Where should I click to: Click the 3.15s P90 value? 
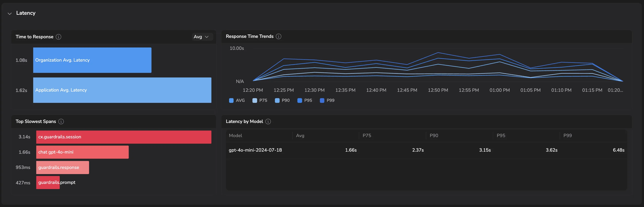point(485,150)
